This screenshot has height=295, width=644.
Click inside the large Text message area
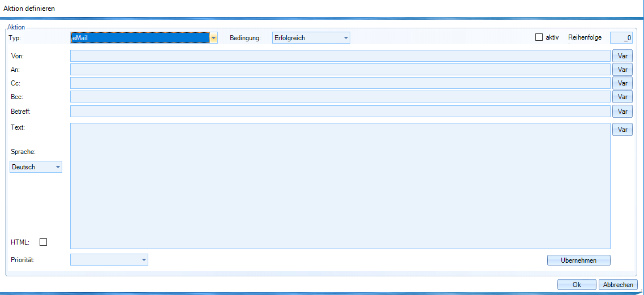340,186
